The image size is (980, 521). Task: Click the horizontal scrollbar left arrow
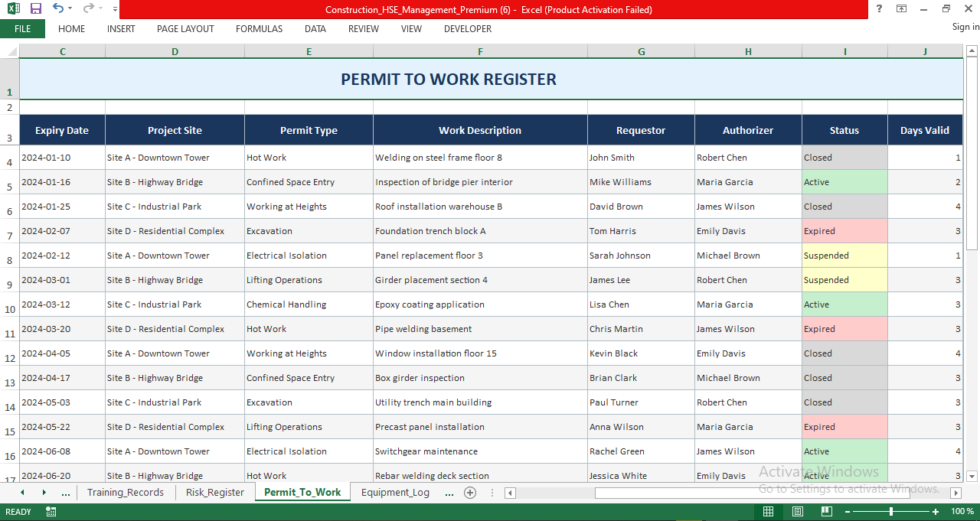[x=509, y=493]
